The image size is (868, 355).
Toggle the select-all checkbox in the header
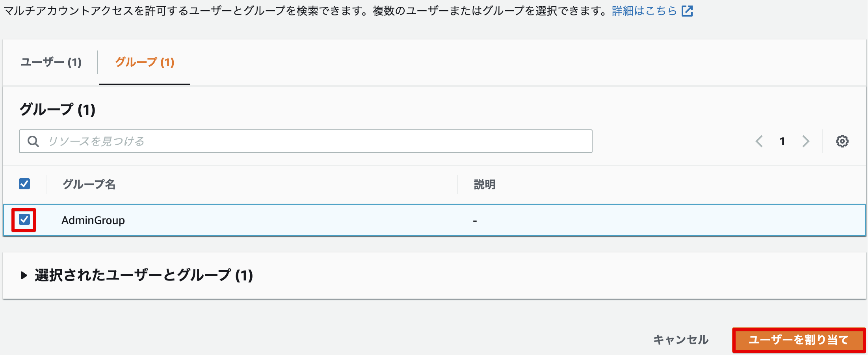pos(24,184)
